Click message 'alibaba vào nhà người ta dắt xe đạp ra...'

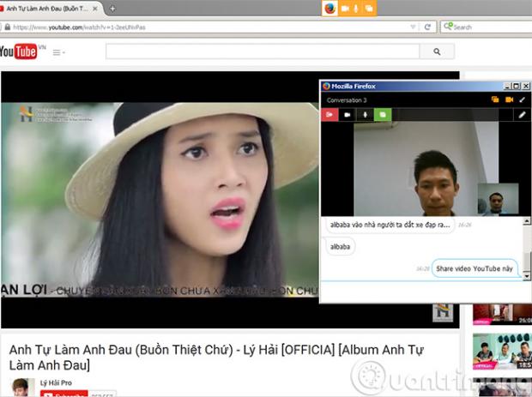coord(390,225)
